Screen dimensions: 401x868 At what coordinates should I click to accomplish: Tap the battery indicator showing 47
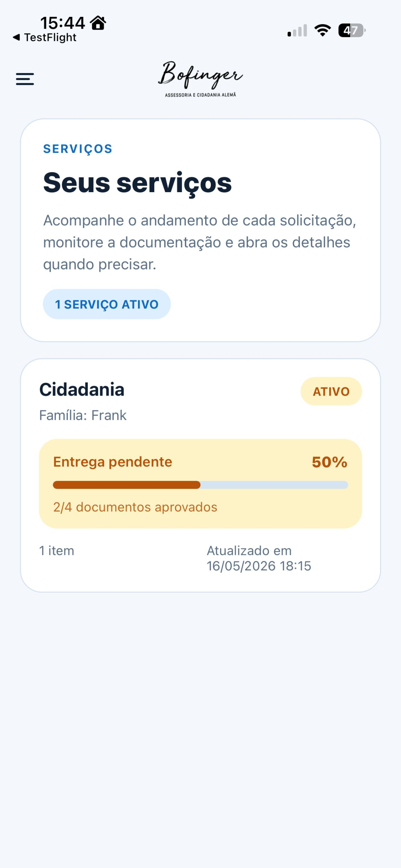[352, 30]
